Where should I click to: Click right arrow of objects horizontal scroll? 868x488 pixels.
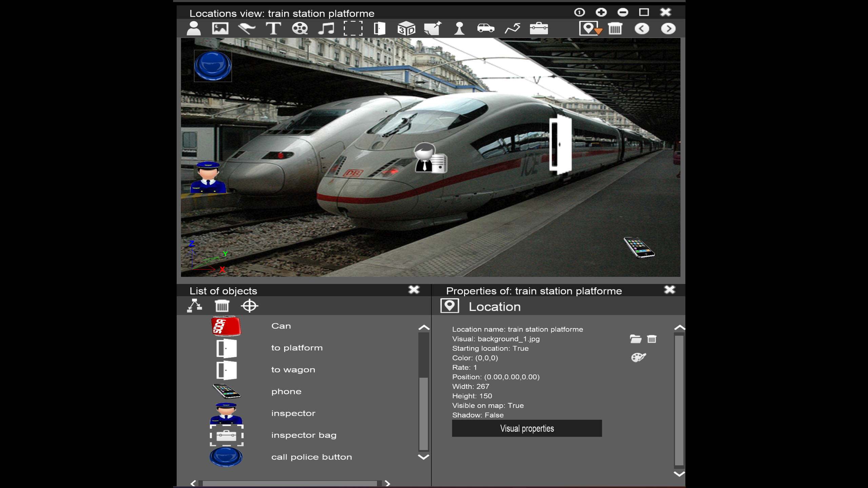point(387,483)
